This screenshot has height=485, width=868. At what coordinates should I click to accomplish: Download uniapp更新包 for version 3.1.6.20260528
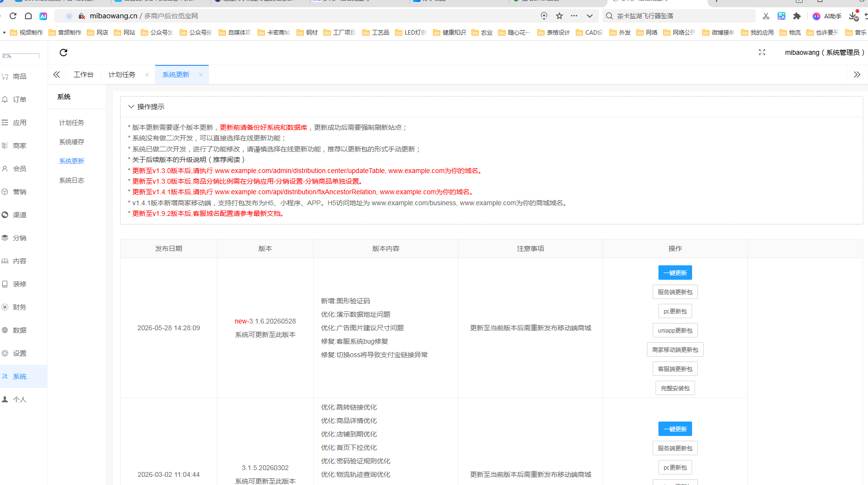(675, 330)
